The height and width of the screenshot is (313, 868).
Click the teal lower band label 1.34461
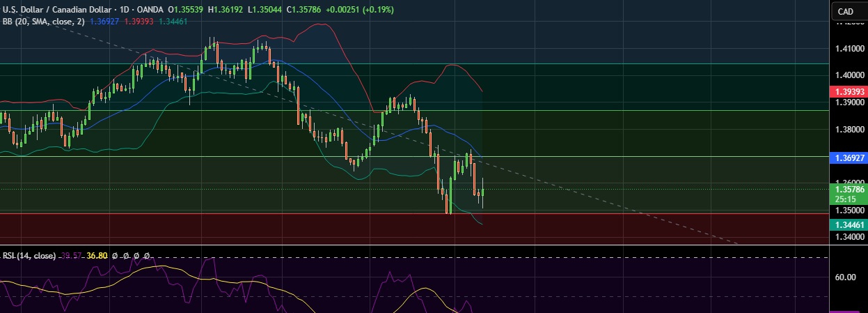click(848, 224)
